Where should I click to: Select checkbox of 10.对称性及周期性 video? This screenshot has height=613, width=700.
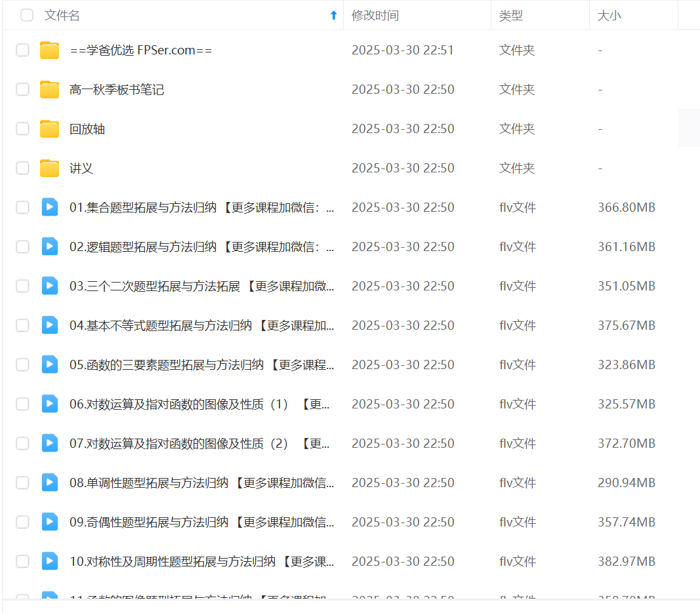22,561
